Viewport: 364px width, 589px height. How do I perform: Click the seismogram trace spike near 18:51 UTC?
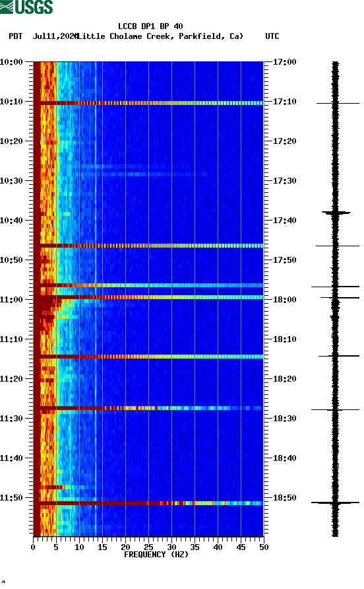pyautogui.click(x=335, y=502)
